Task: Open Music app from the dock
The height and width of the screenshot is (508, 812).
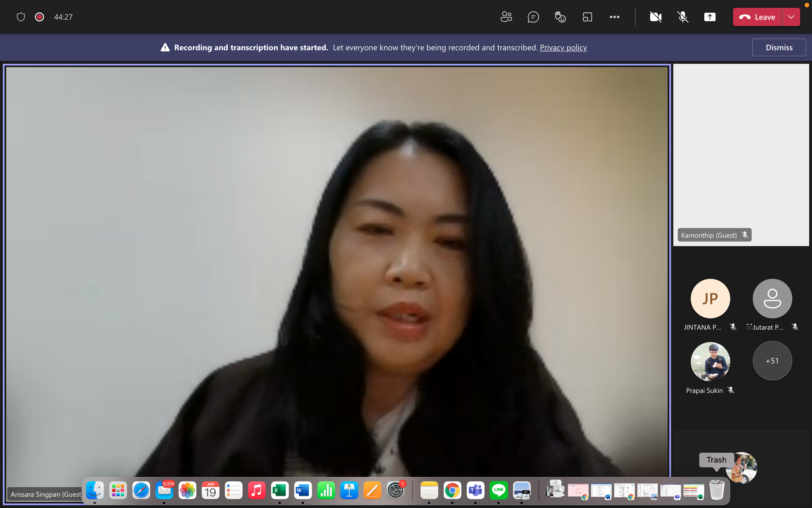Action: click(x=257, y=491)
